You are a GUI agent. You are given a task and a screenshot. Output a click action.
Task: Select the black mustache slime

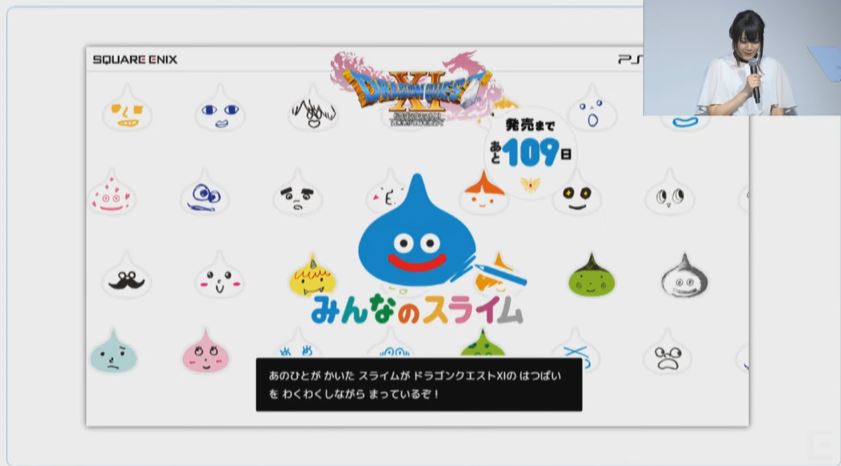[x=127, y=275]
